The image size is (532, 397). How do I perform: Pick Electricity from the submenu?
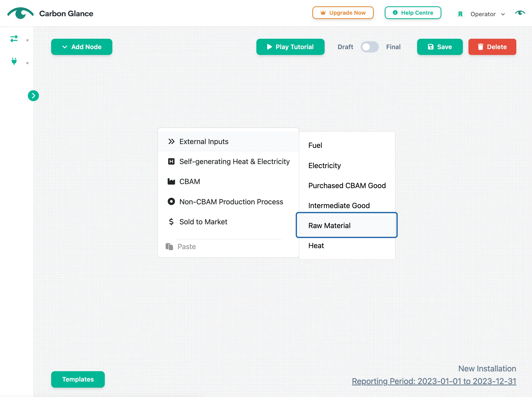(x=347, y=166)
